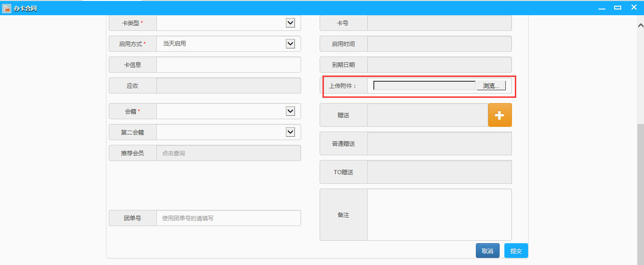Click the 上传附件： label
Screen dimensions: 644x265
tap(342, 86)
